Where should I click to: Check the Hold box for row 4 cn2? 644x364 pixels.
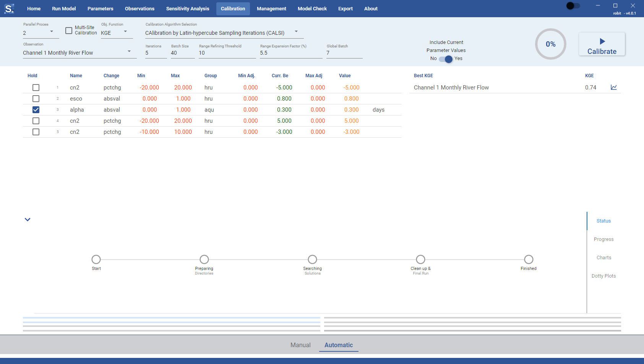pyautogui.click(x=36, y=121)
